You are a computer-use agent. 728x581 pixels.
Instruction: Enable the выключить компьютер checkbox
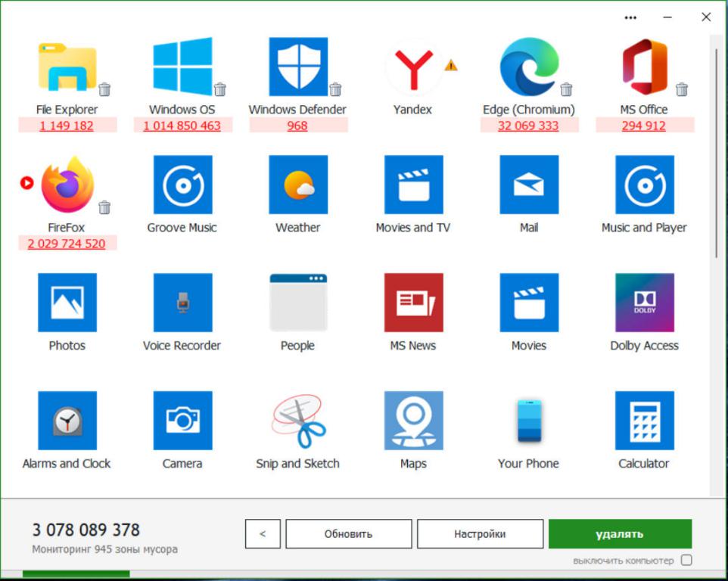pyautogui.click(x=686, y=561)
